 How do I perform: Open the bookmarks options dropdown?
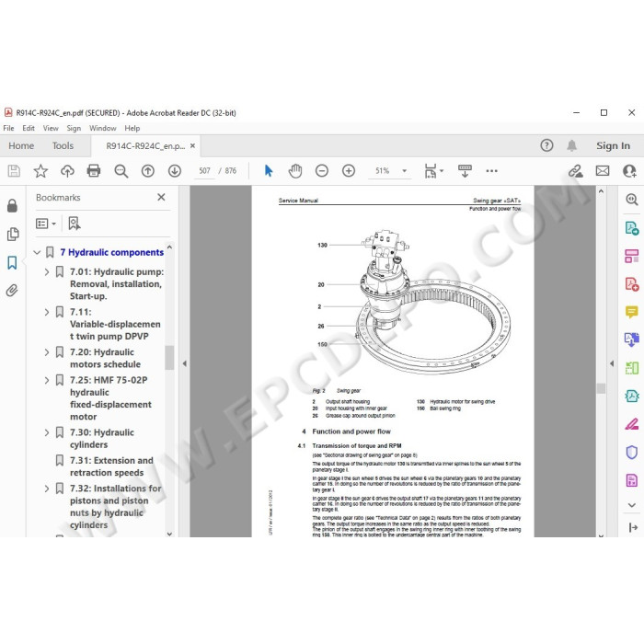[x=46, y=224]
